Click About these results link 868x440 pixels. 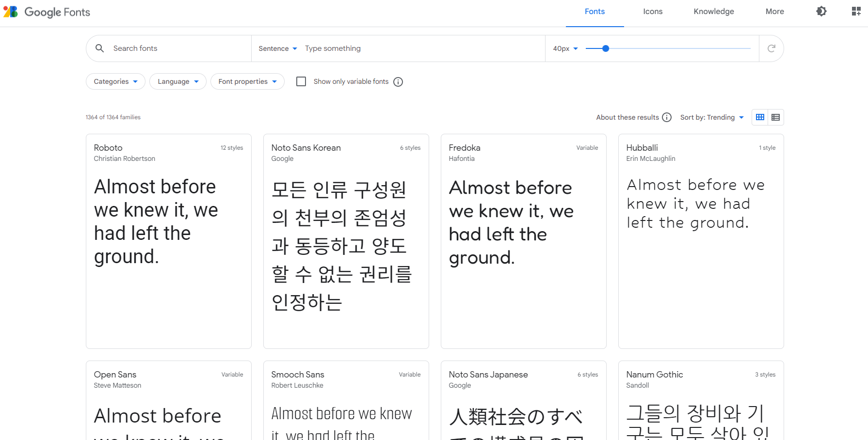(x=627, y=117)
